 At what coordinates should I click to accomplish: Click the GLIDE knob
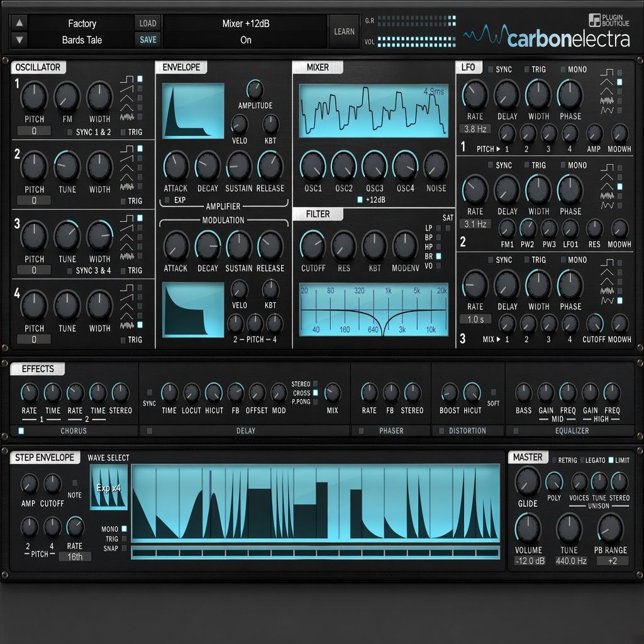click(528, 482)
